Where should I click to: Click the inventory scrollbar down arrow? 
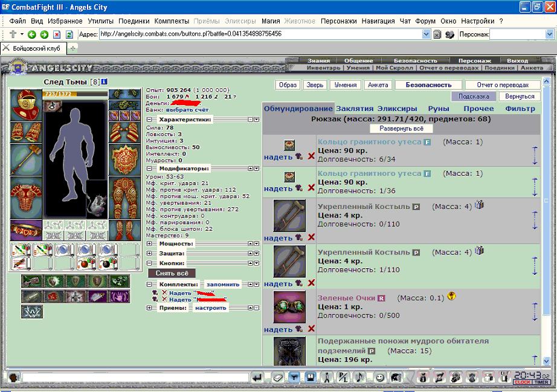[x=546, y=361]
